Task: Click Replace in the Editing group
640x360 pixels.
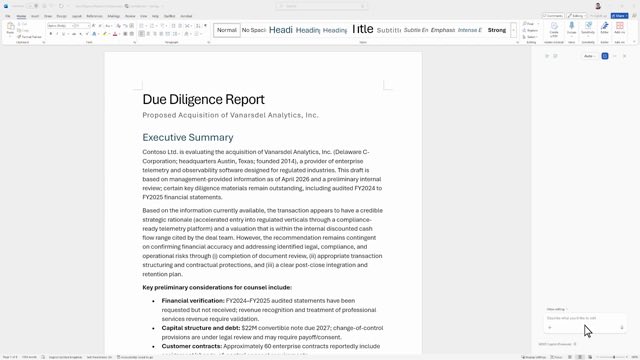Action: [531, 31]
